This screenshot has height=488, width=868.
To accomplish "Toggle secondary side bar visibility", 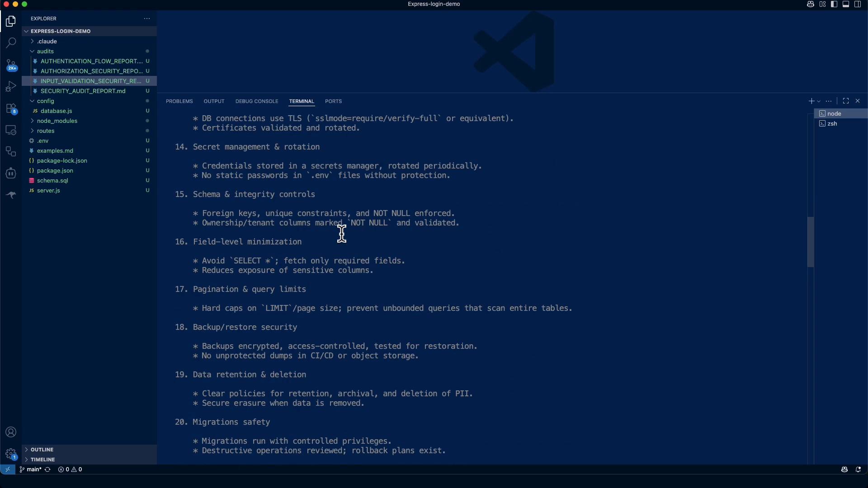I will point(858,4).
